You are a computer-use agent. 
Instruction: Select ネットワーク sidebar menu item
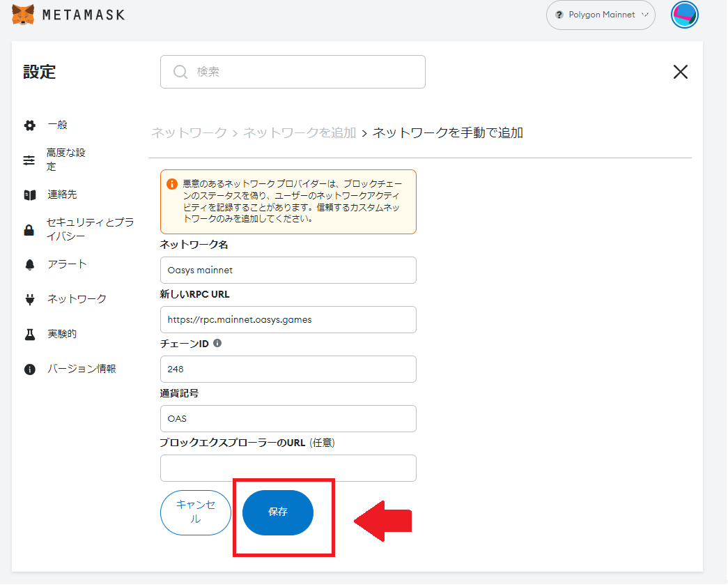click(77, 299)
